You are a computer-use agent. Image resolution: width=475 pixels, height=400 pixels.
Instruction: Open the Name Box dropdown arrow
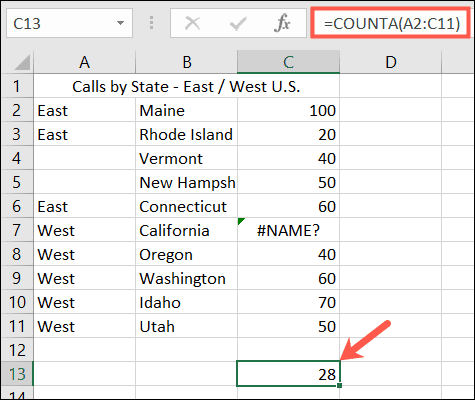pos(120,23)
